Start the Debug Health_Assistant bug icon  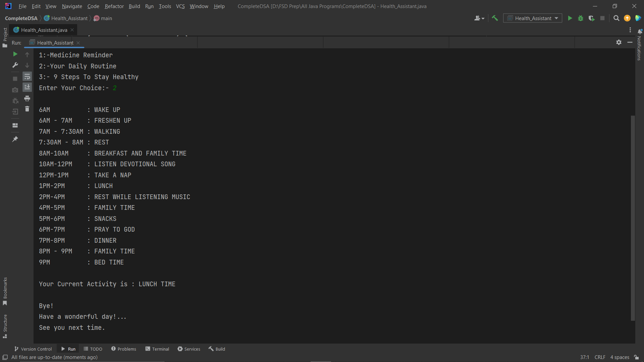point(581,18)
